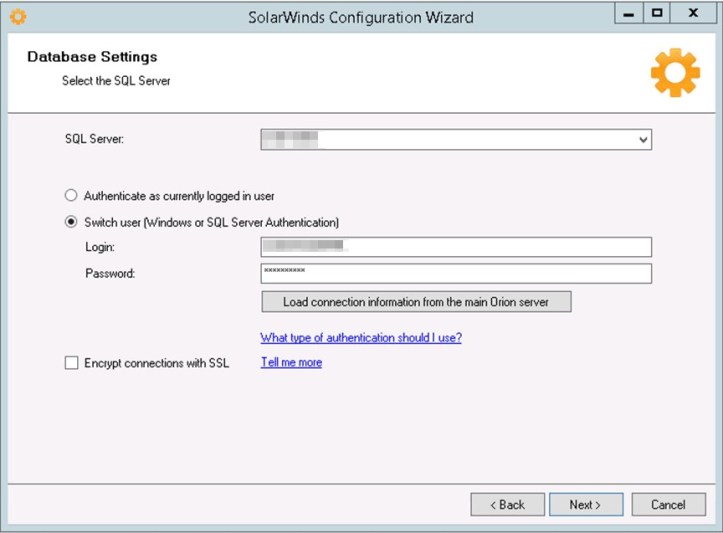Cancel the configuration wizard
Image resolution: width=723 pixels, height=533 pixels.
point(668,505)
